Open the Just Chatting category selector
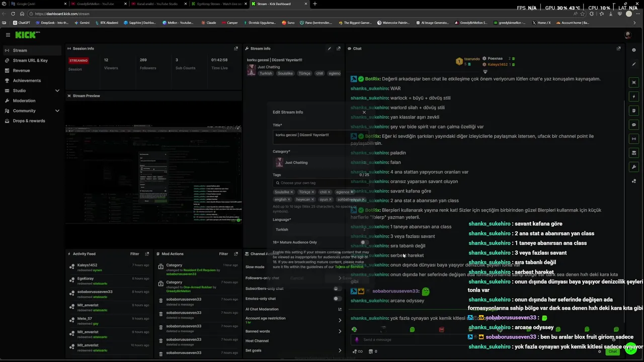The height and width of the screenshot is (362, 644). [x=320, y=162]
